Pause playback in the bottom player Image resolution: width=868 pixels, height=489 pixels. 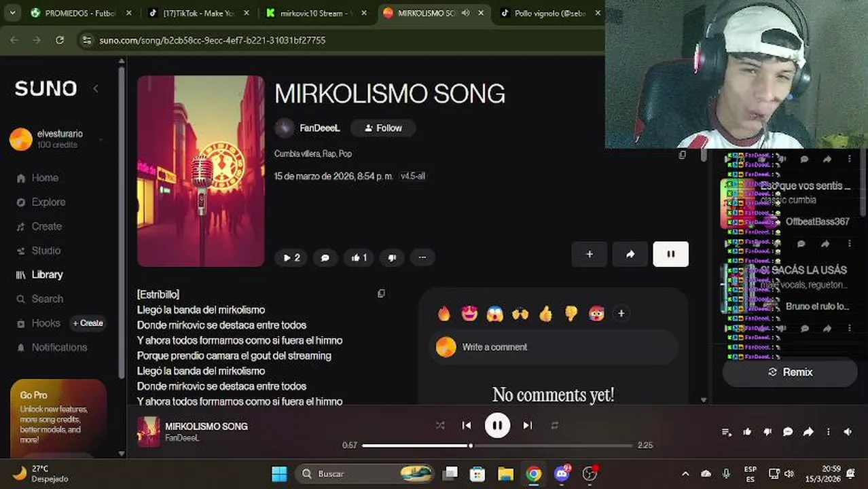pyautogui.click(x=497, y=425)
